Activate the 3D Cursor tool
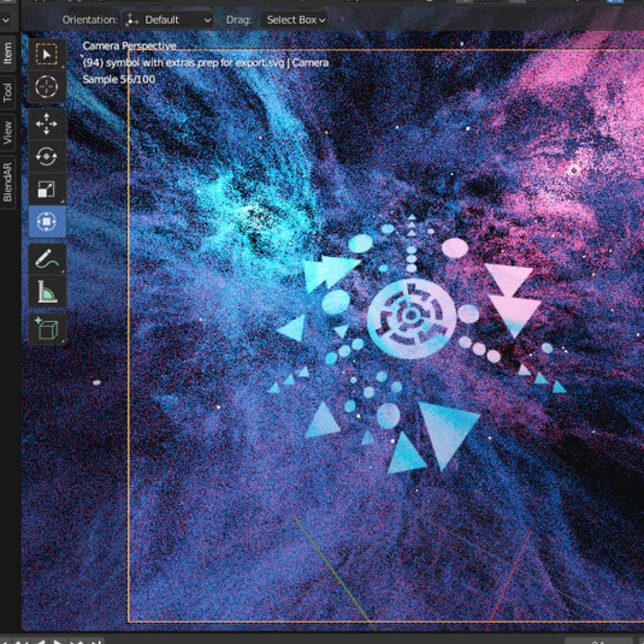 coord(46,86)
